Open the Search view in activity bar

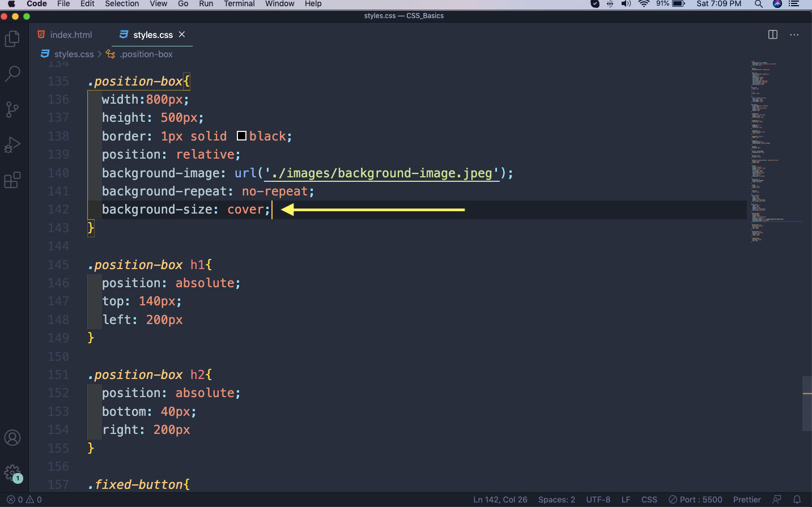tap(12, 74)
